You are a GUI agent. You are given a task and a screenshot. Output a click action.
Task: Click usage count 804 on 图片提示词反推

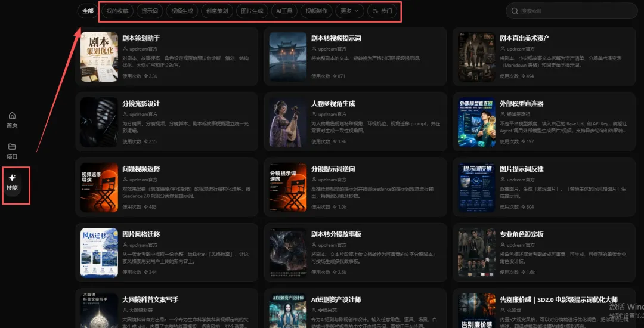pos(530,207)
